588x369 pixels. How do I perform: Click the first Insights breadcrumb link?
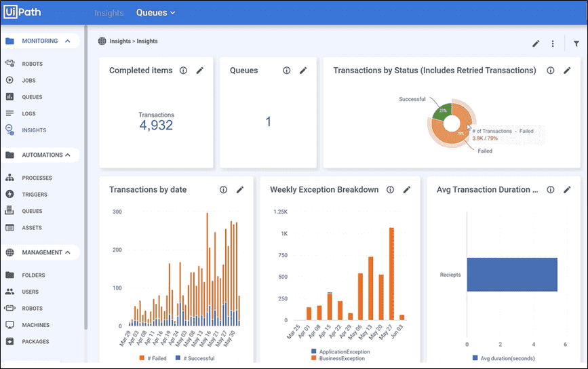(120, 41)
